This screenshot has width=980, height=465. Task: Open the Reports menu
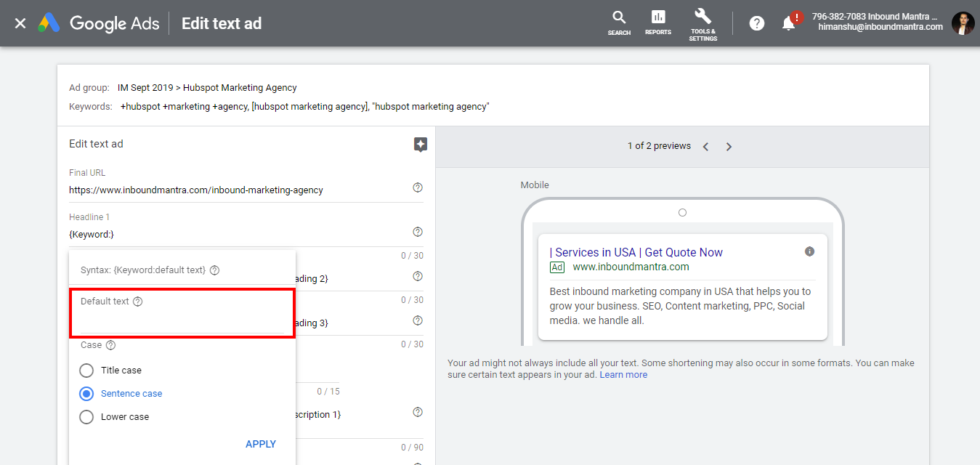[658, 23]
